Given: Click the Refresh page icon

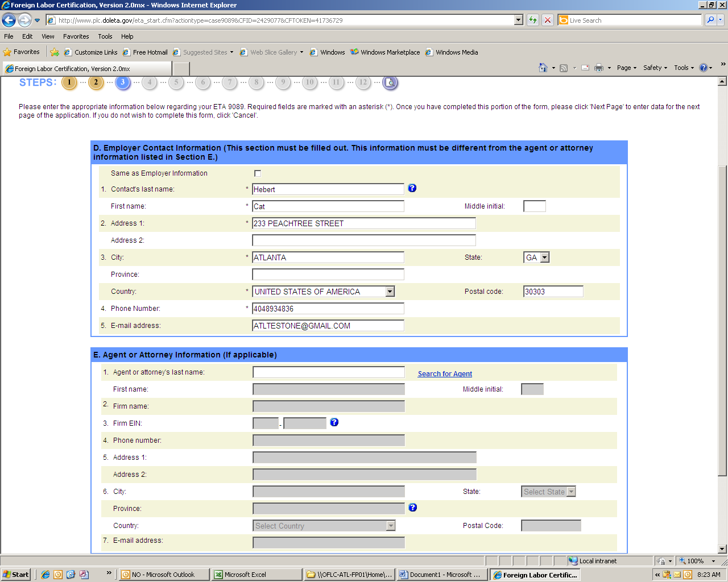Looking at the screenshot, I should pyautogui.click(x=533, y=20).
